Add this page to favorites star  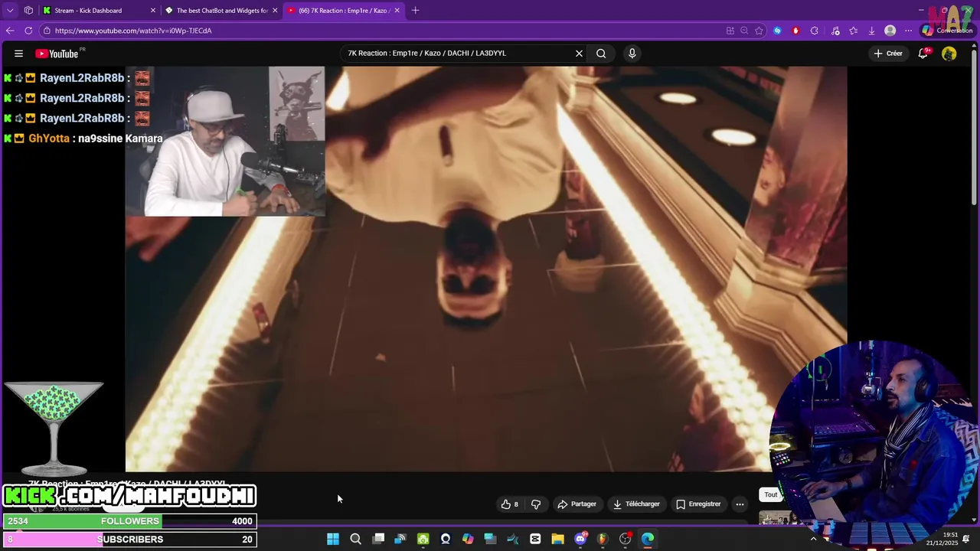(759, 31)
